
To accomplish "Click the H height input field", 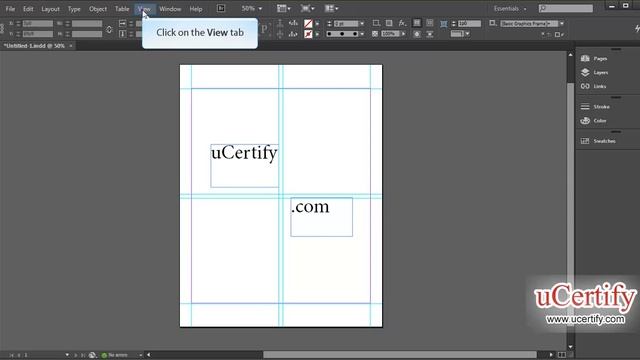I will tap(87, 34).
